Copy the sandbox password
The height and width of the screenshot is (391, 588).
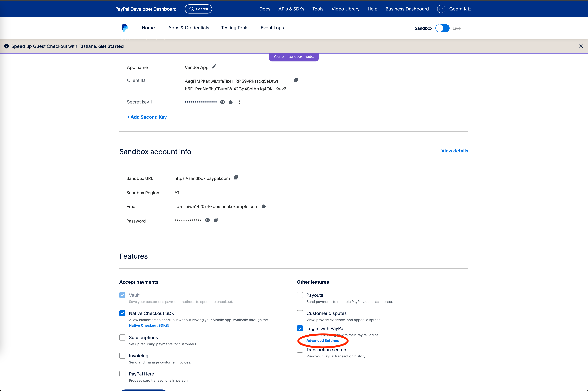click(x=216, y=220)
